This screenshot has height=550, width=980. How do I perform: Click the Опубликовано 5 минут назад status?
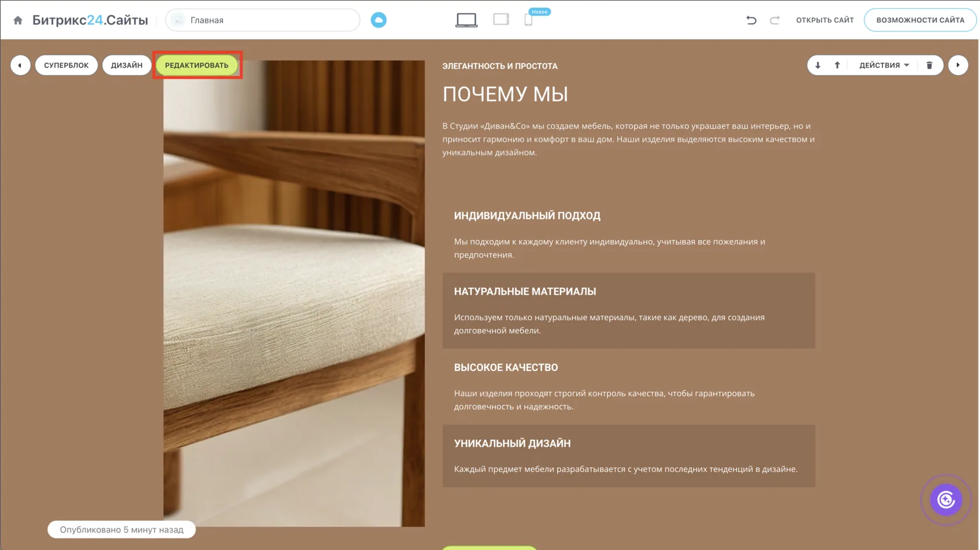point(122,530)
